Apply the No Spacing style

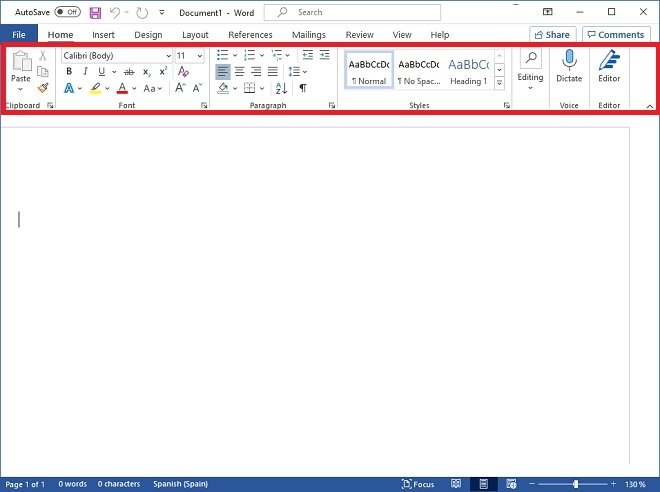coord(419,70)
